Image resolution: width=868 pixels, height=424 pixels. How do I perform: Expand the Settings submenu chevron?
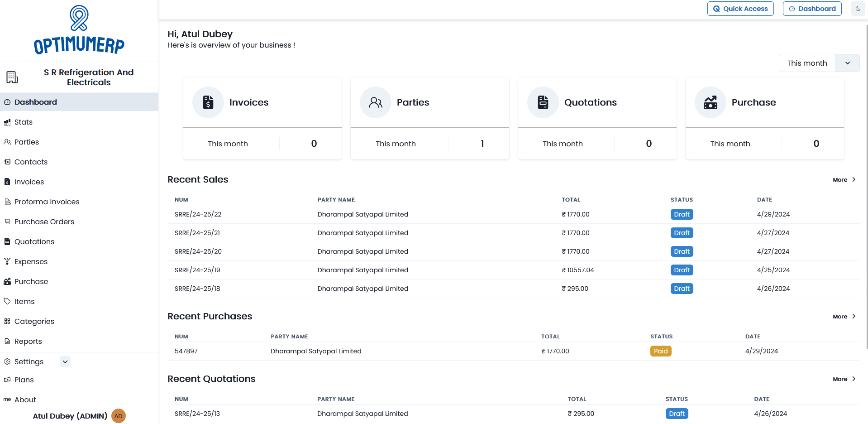point(65,361)
